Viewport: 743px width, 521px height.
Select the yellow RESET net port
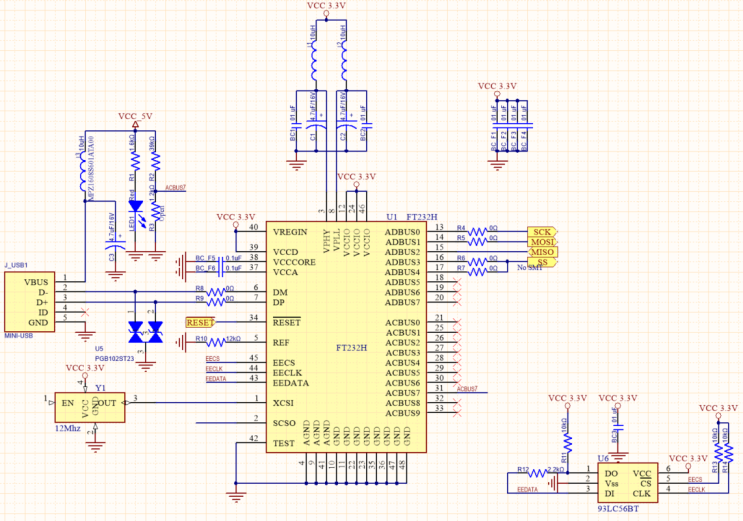tap(200, 322)
